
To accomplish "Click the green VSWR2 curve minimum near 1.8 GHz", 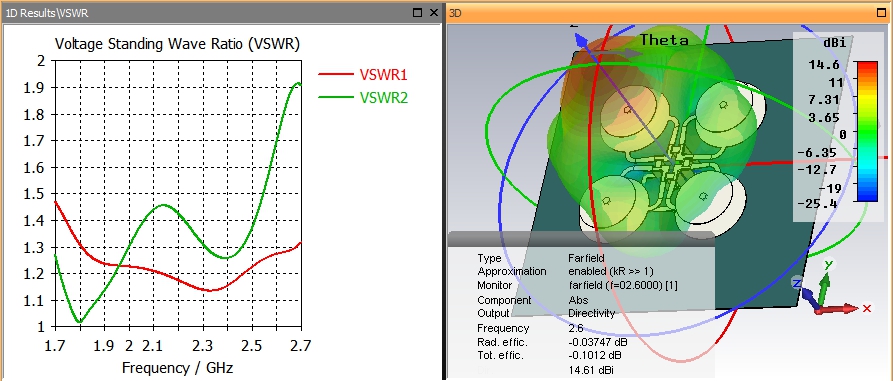I will [79, 322].
